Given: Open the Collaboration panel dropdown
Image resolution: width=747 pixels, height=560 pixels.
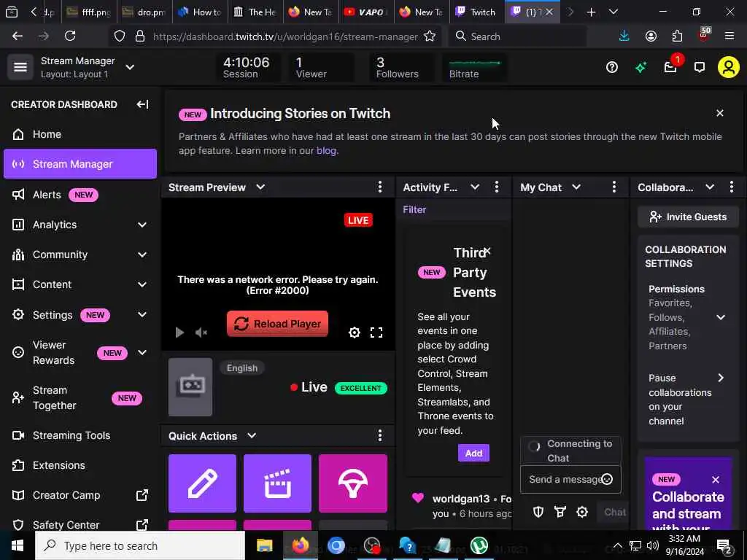Looking at the screenshot, I should click(x=710, y=187).
